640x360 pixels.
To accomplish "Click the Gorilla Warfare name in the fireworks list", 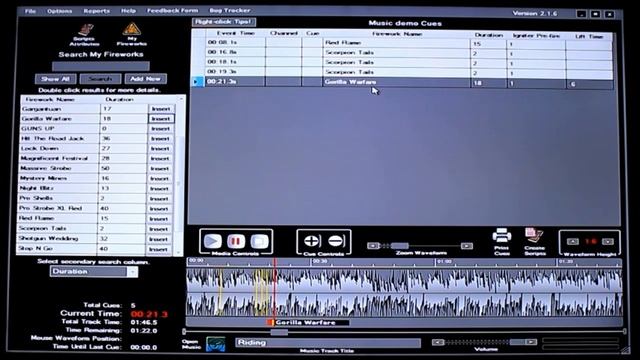I will pyautogui.click(x=47, y=119).
